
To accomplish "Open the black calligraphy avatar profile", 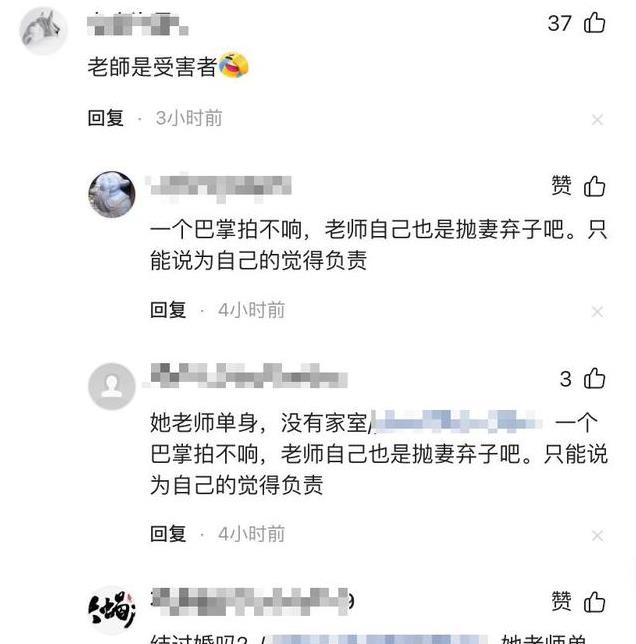I will [x=112, y=610].
